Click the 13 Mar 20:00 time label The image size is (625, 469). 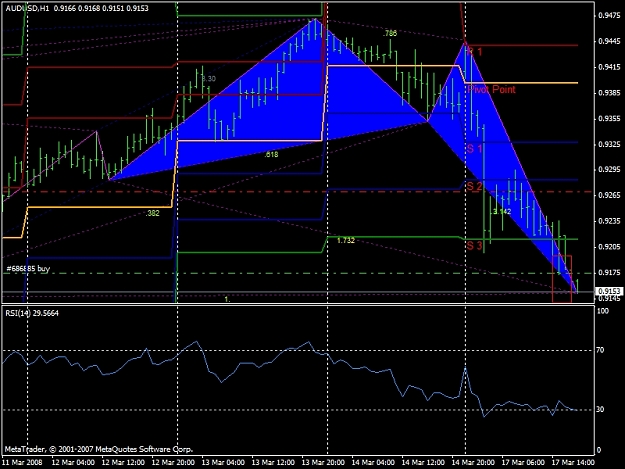[322, 463]
